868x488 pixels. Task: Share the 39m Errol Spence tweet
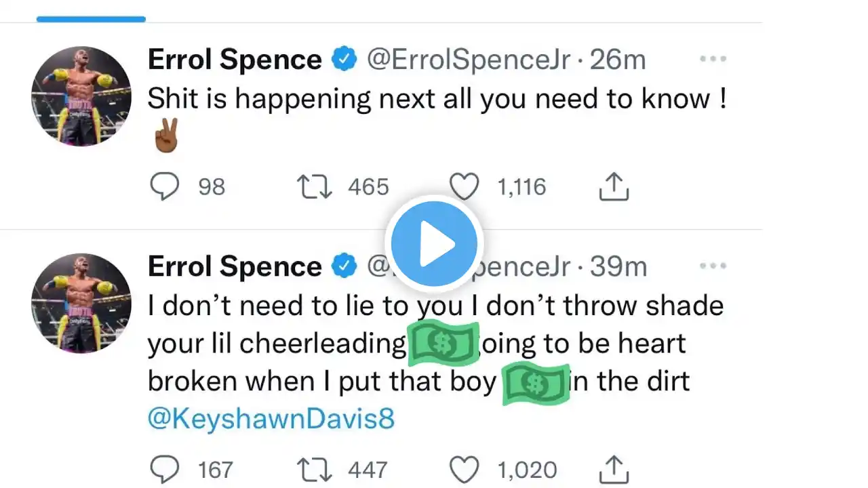(x=614, y=470)
